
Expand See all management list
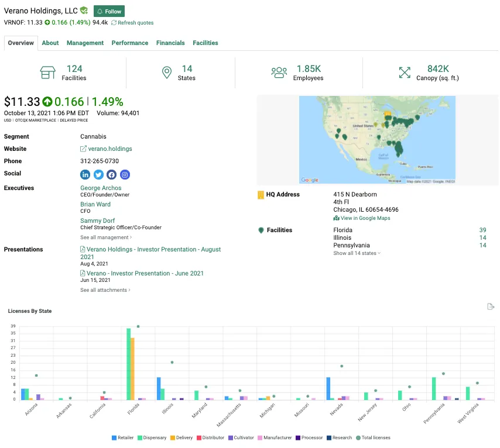[106, 237]
